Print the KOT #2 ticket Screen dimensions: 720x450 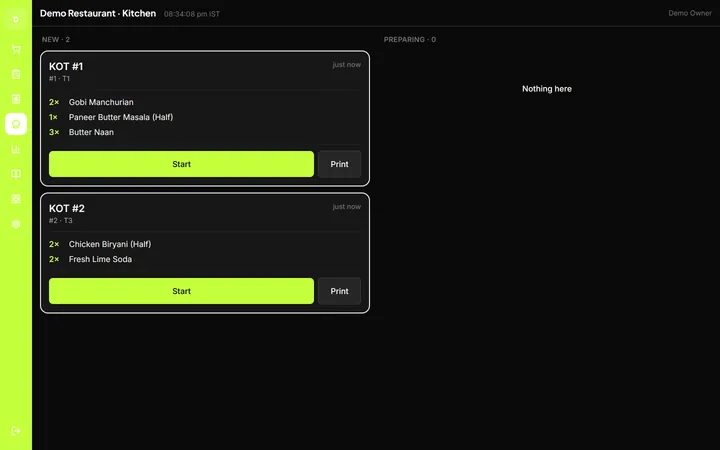click(x=339, y=291)
